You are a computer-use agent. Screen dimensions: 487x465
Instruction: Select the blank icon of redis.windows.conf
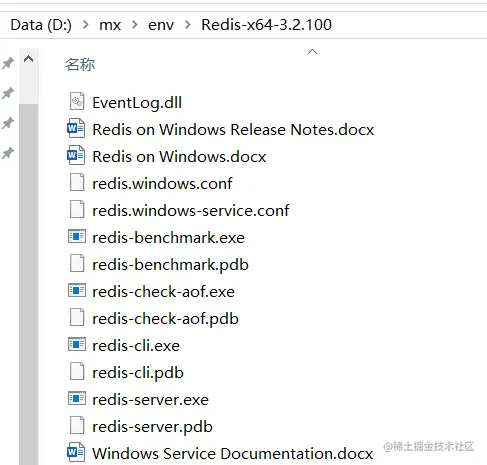pos(77,182)
